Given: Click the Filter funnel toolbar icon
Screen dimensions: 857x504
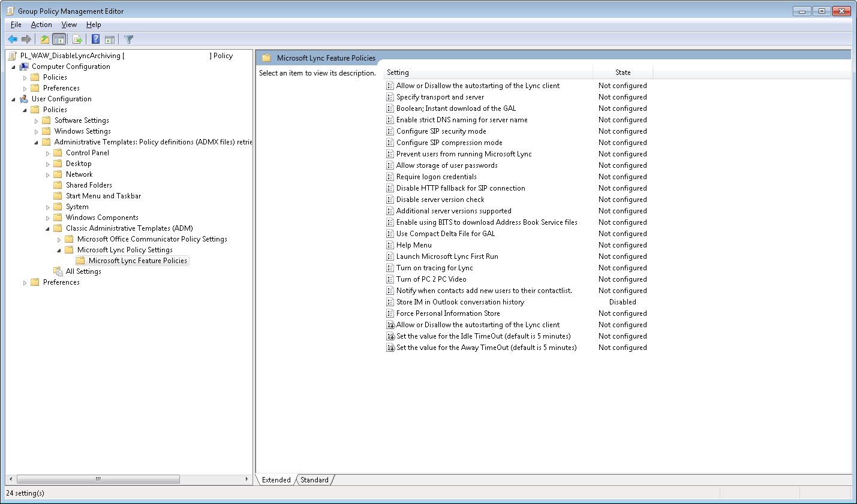Looking at the screenshot, I should [x=128, y=40].
